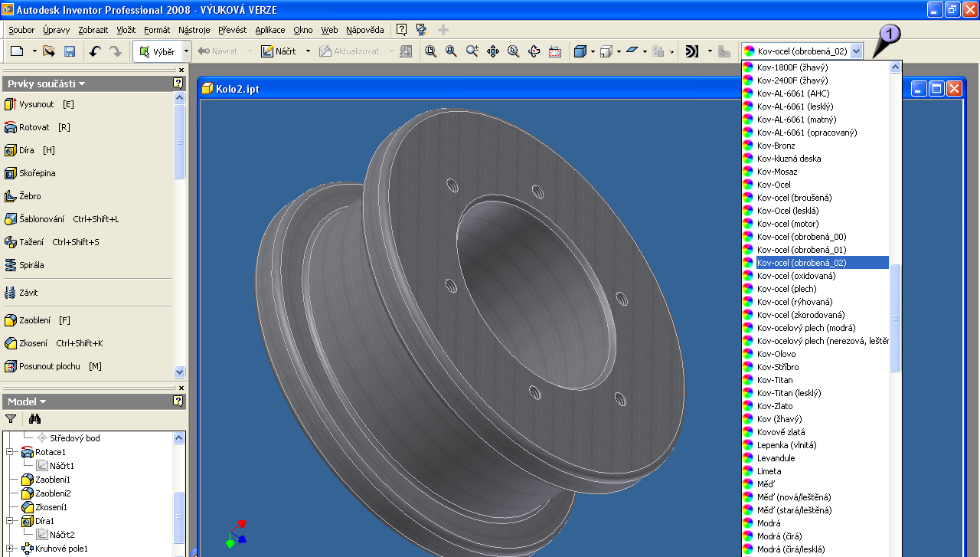Open the Výběr selection mode dropdown arrow
This screenshot has width=980, height=557.
186,51
